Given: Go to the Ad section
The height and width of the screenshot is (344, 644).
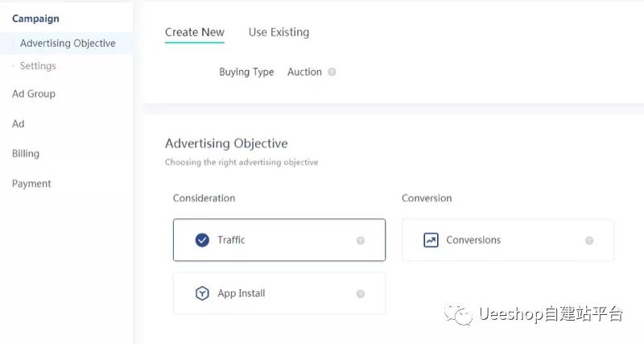Looking at the screenshot, I should coord(19,123).
